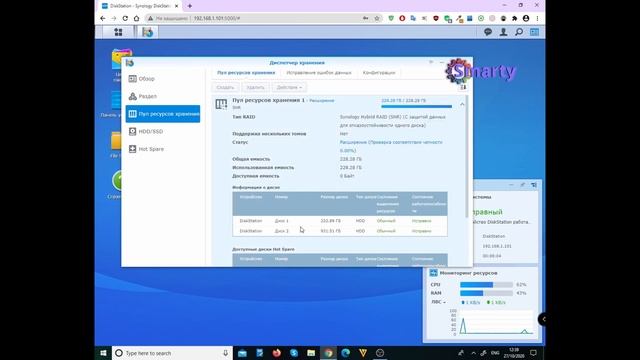Select Раздел in Storage Manager sidebar
The width and height of the screenshot is (640, 360).
coord(163,96)
